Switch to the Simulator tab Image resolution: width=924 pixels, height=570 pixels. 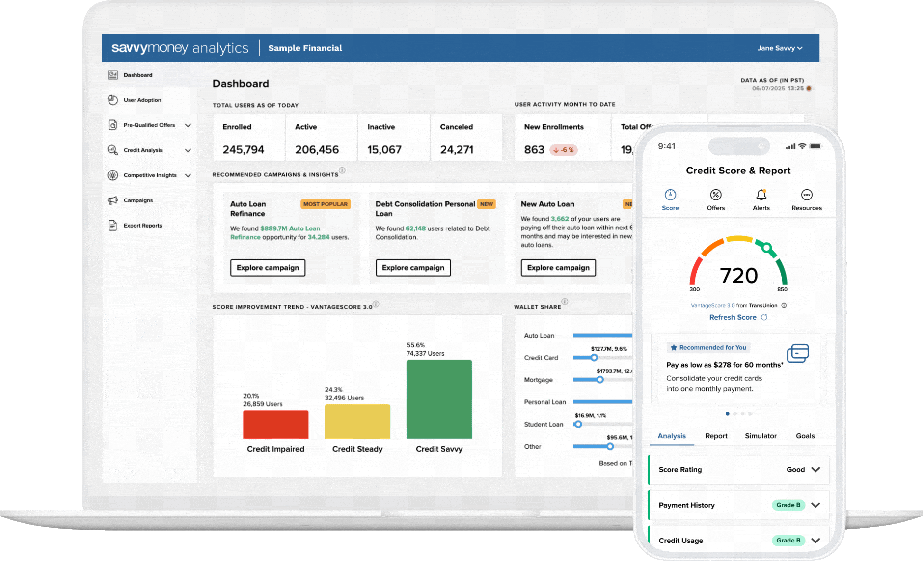761,436
